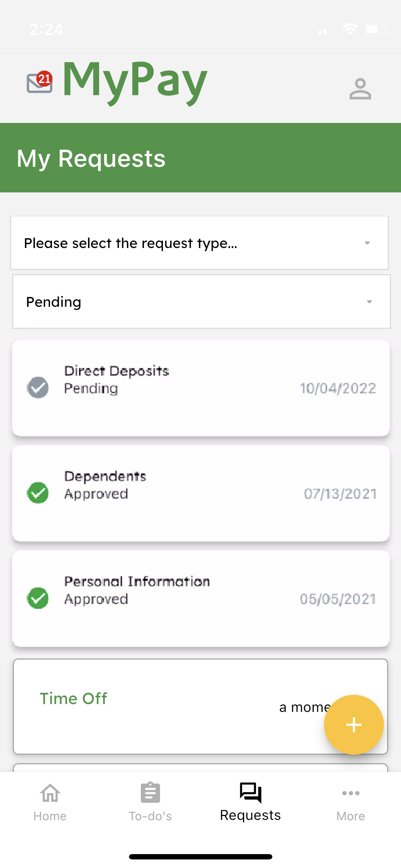Click the gray check beside Direct Deposits

click(38, 387)
